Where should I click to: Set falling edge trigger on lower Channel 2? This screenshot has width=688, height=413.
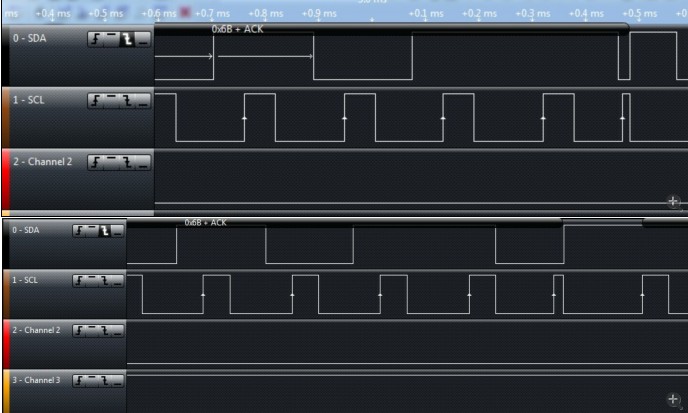tap(104, 331)
